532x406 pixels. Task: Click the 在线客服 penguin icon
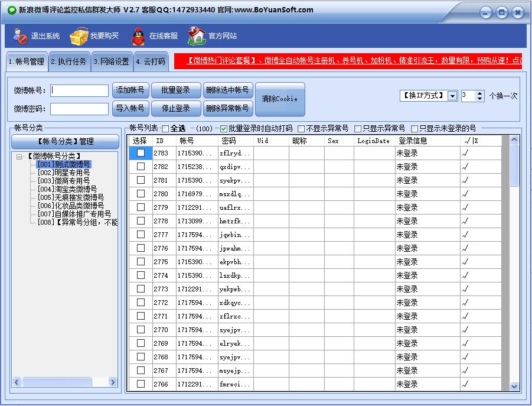tap(138, 36)
